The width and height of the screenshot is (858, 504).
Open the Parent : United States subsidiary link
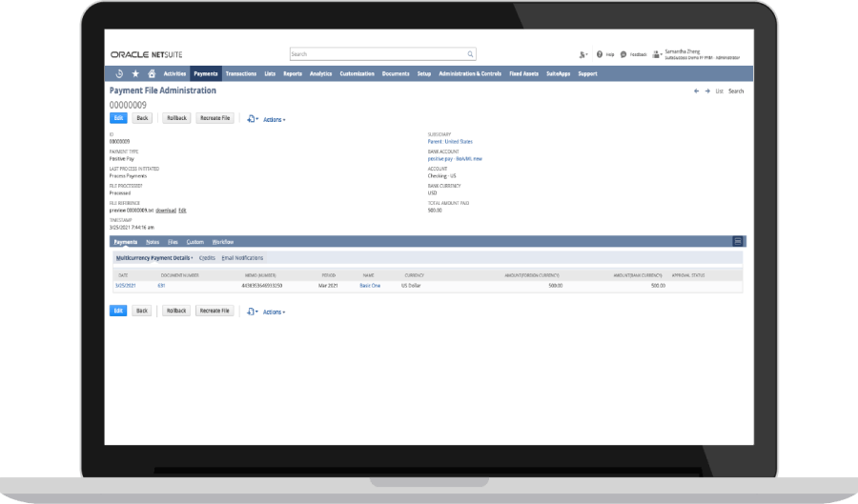click(450, 142)
